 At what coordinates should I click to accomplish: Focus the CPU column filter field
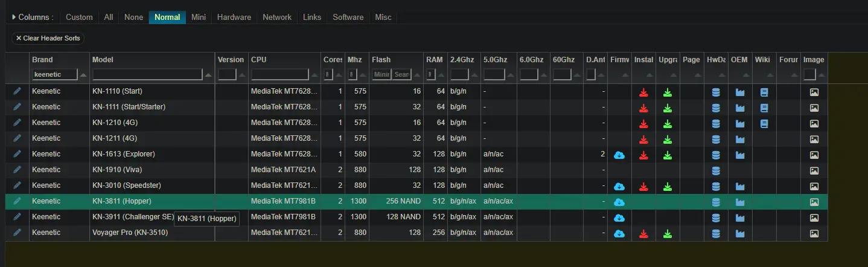(279, 74)
